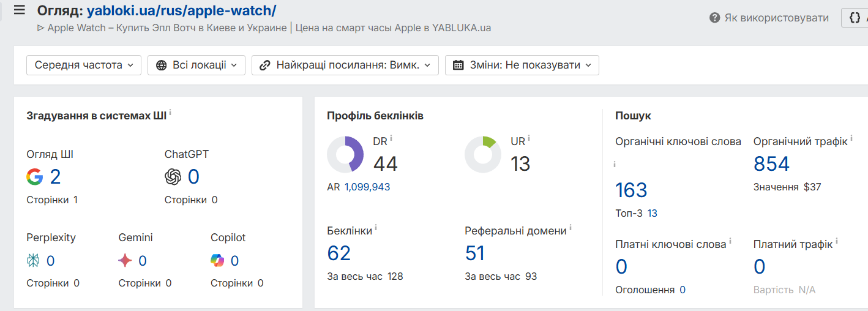Click organic keywords count 163
The image size is (868, 311).
tap(631, 190)
